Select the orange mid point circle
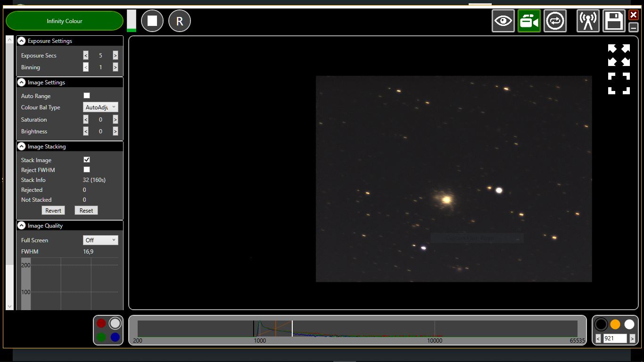This screenshot has width=644, height=362. pos(615,324)
